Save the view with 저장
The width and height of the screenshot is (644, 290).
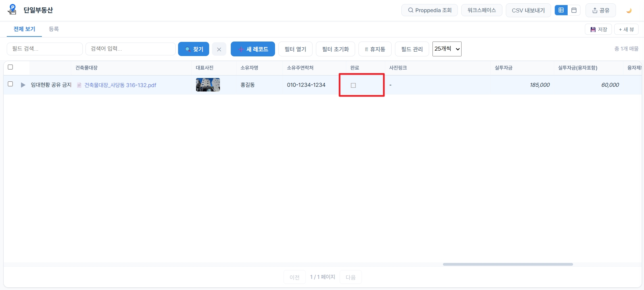[598, 29]
